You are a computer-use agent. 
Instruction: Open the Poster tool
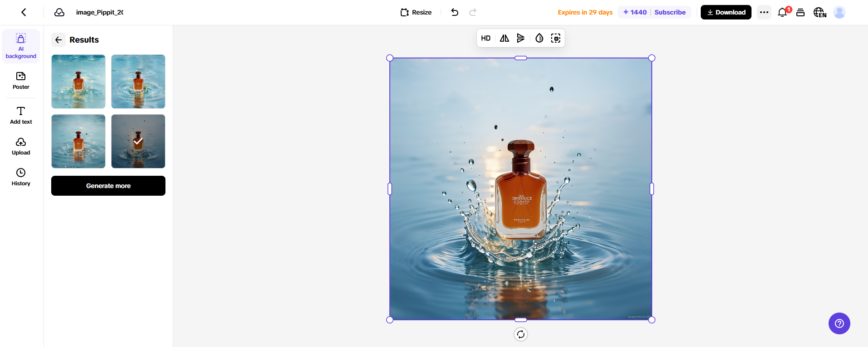[x=21, y=81]
